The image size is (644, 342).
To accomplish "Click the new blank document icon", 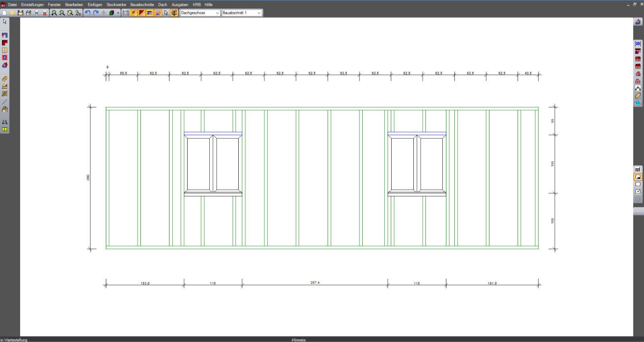I will (4, 13).
